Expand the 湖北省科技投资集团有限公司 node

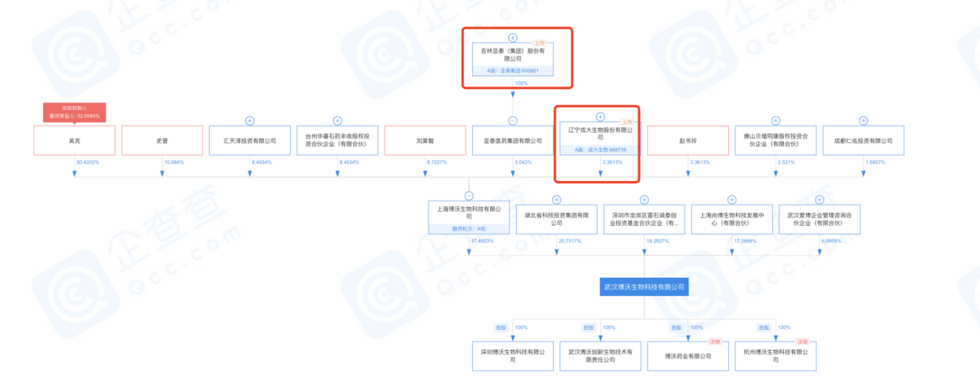556,199
